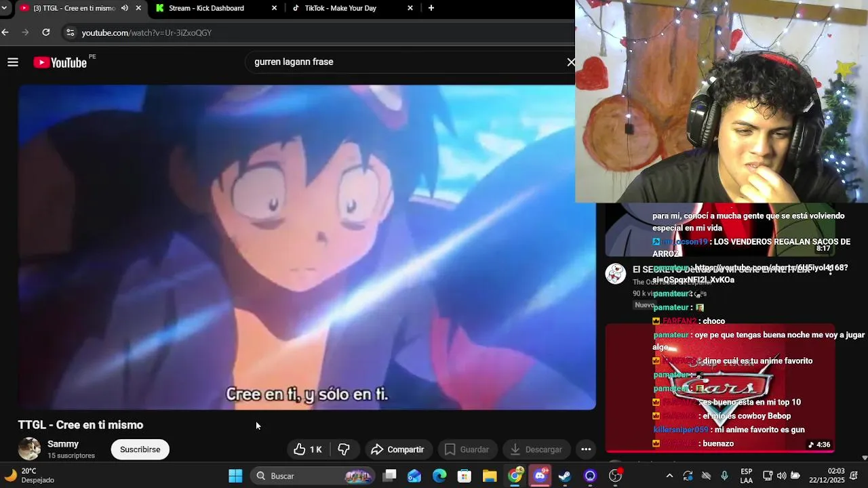This screenshot has width=868, height=488.
Task: Open Steam from the taskbar
Action: 565,476
